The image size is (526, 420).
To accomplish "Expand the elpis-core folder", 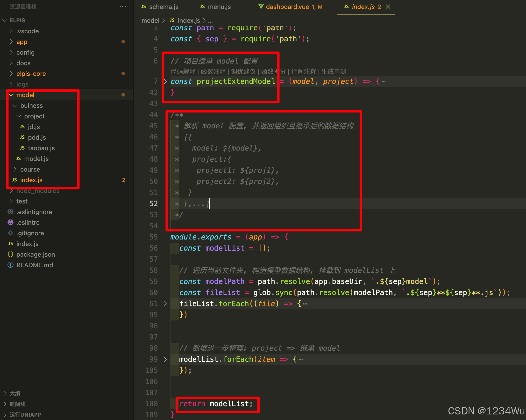I will point(11,73).
